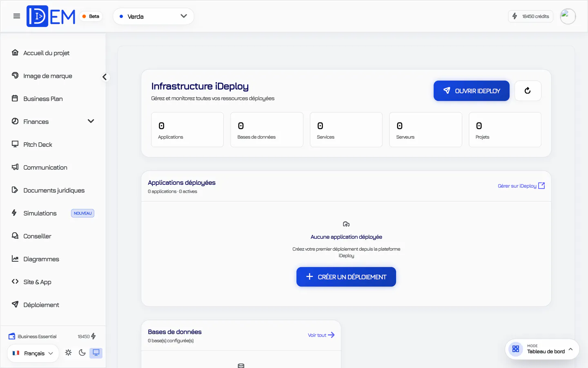The height and width of the screenshot is (368, 588).
Task: Click the paper plane icon for Déploiement
Action: 15,304
